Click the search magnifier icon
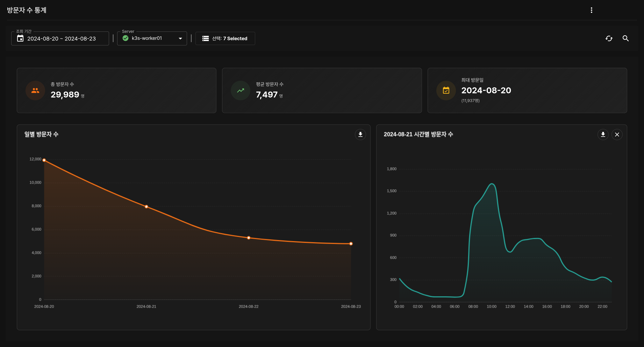644x347 pixels. (x=625, y=38)
